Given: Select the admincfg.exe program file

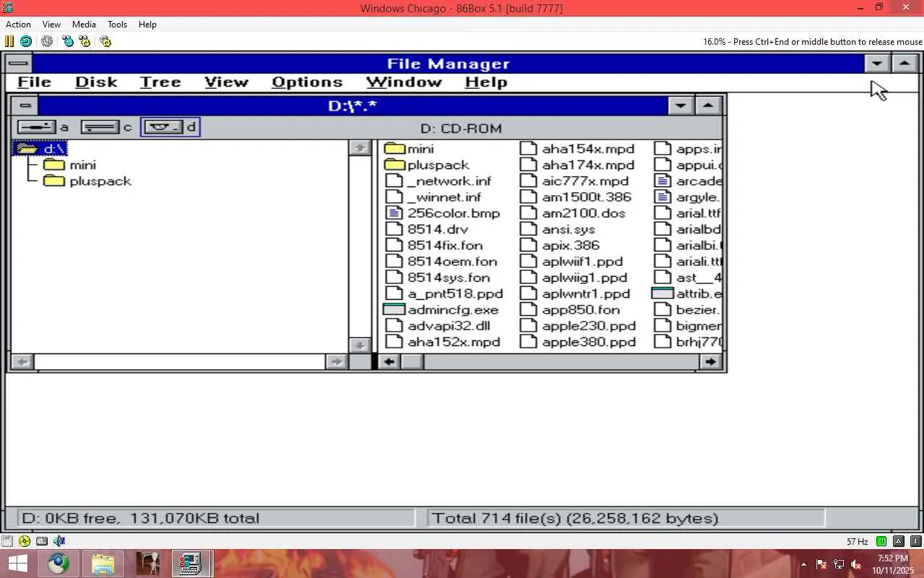Looking at the screenshot, I should [441, 310].
